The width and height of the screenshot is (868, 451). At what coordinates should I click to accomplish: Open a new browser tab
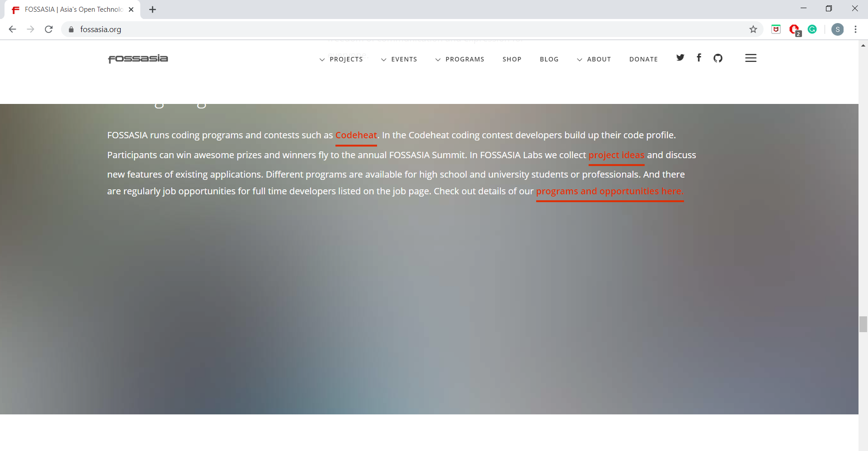[x=152, y=9]
